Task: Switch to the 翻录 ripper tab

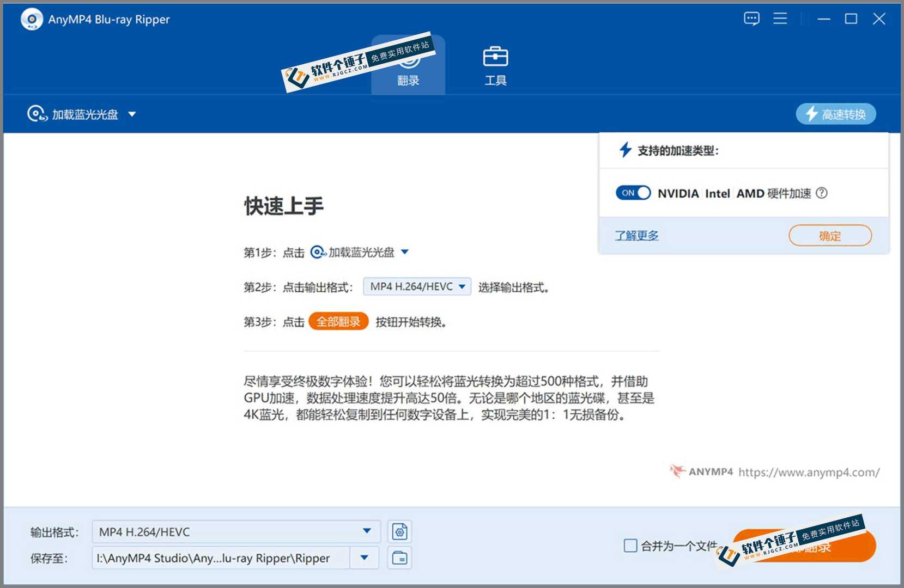Action: click(x=408, y=65)
